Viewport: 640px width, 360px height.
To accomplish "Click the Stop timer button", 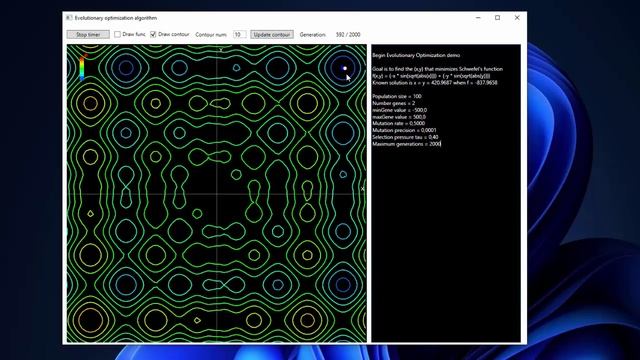I will click(88, 35).
